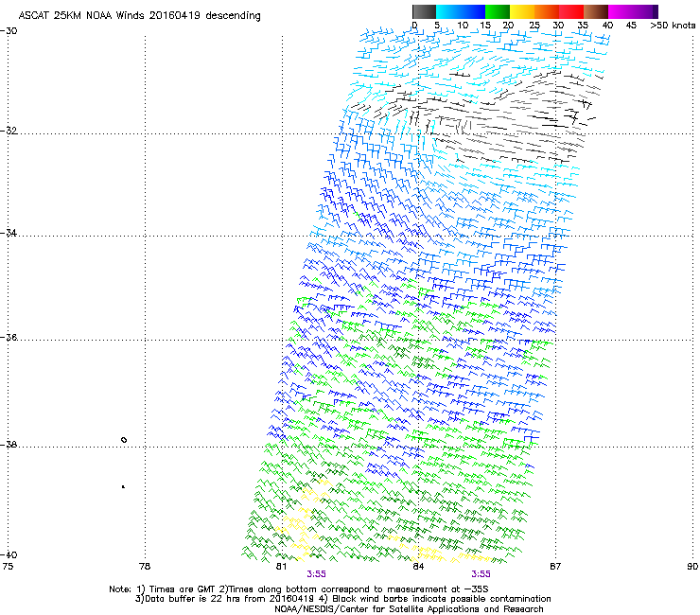700x615 pixels.
Task: Click the '81' longitude axis label
Action: pyautogui.click(x=281, y=567)
